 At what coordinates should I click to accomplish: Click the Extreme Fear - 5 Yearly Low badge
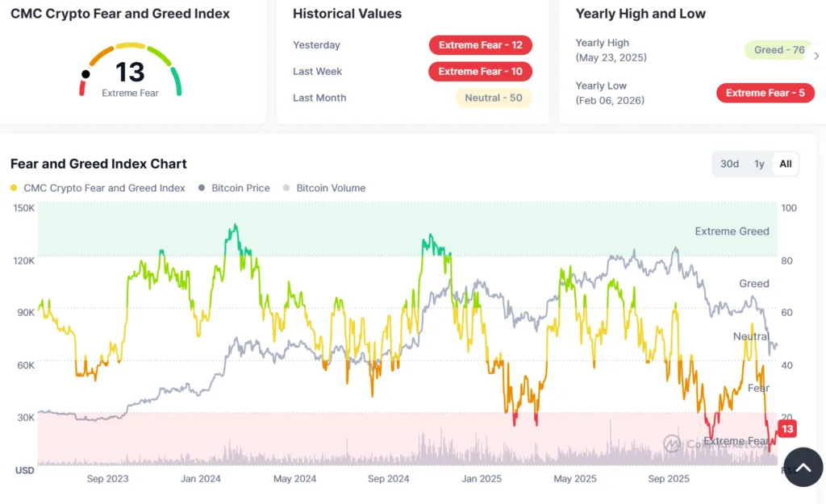click(x=765, y=93)
